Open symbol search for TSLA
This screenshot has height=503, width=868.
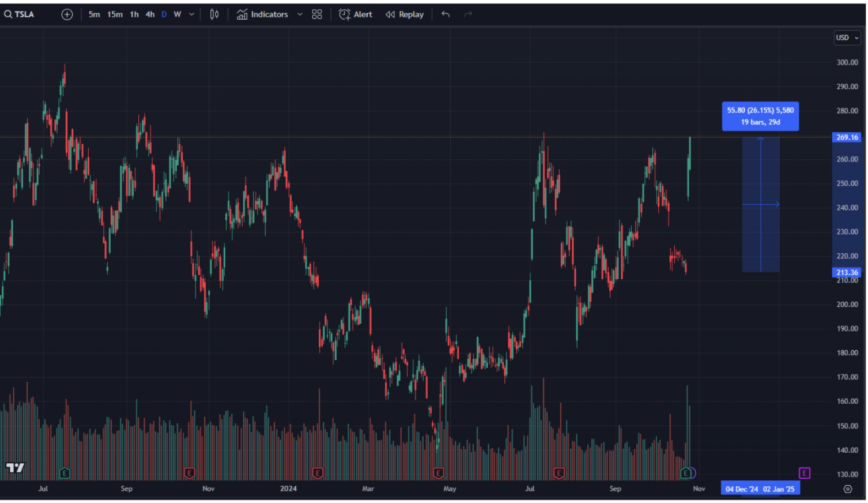tap(19, 14)
